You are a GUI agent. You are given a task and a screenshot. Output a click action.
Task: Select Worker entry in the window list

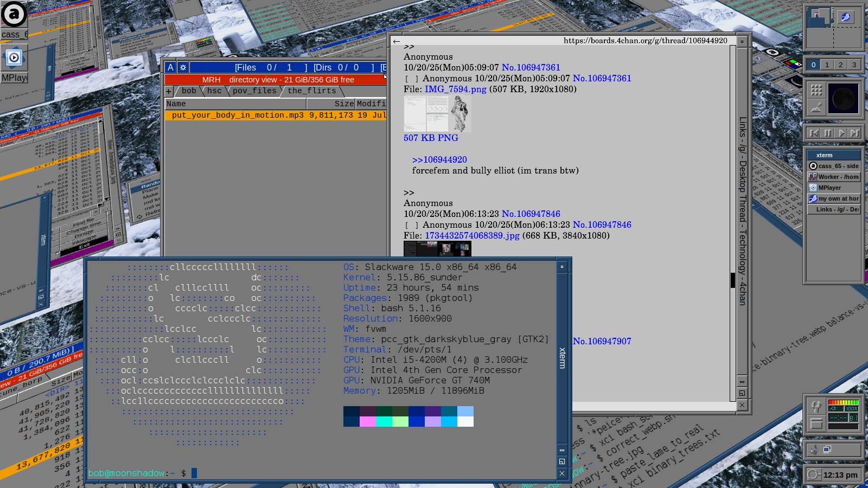tap(834, 177)
